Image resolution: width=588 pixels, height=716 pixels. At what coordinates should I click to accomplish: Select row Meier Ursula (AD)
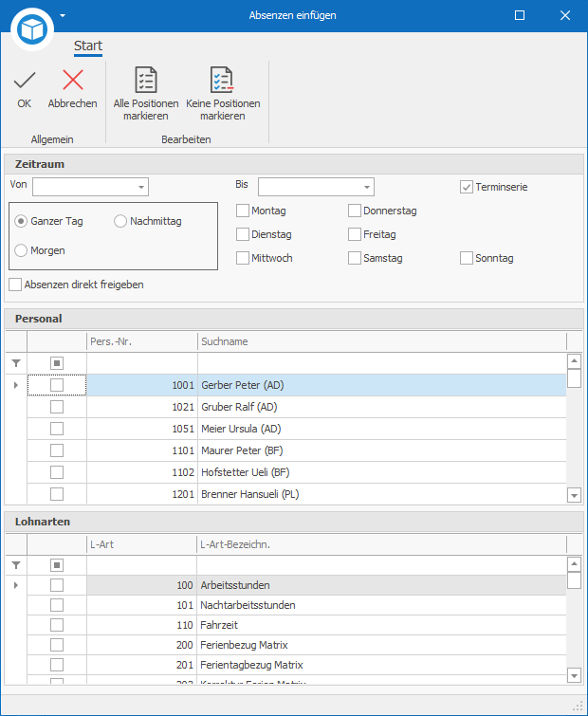[x=297, y=429]
